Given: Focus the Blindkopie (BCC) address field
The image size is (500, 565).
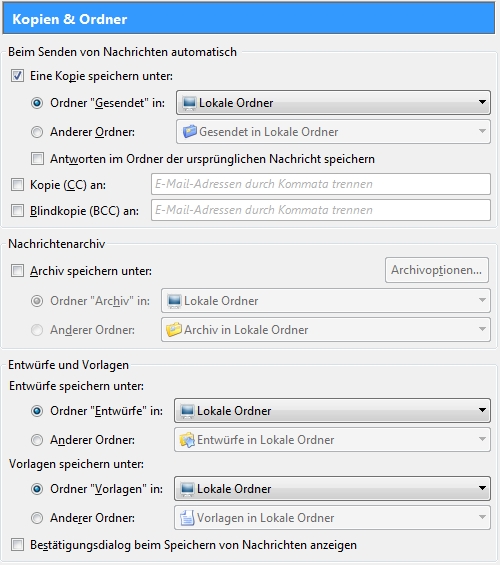Looking at the screenshot, I should pos(321,210).
